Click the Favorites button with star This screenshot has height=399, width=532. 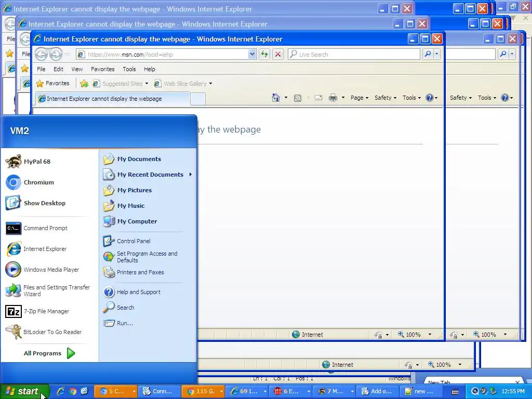53,83
